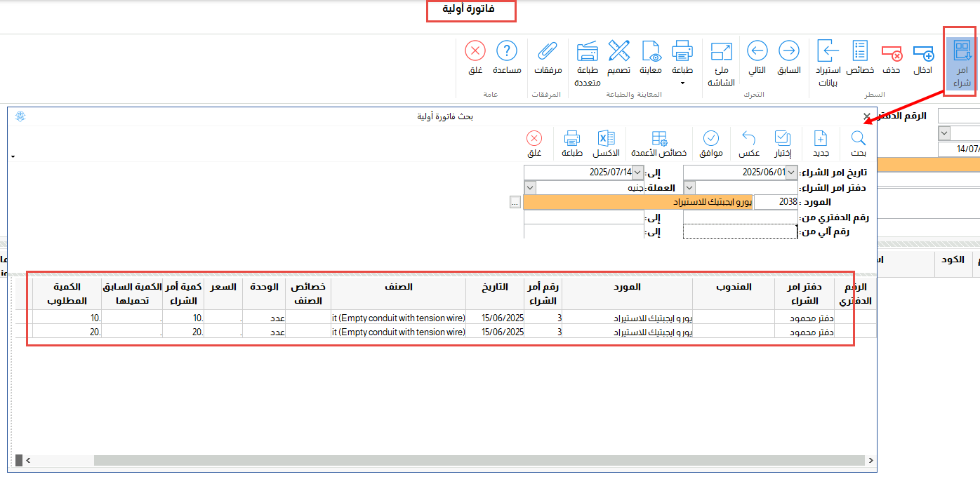Image resolution: width=980 pixels, height=479 pixels.
Task: Select the الكمية المطلوب cell showing 10.
Action: 67,318
